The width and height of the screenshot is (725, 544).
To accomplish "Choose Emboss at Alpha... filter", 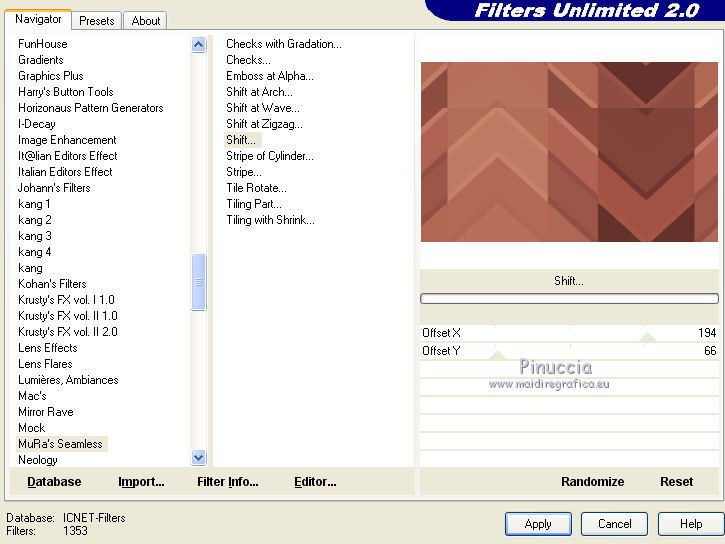I will (270, 76).
